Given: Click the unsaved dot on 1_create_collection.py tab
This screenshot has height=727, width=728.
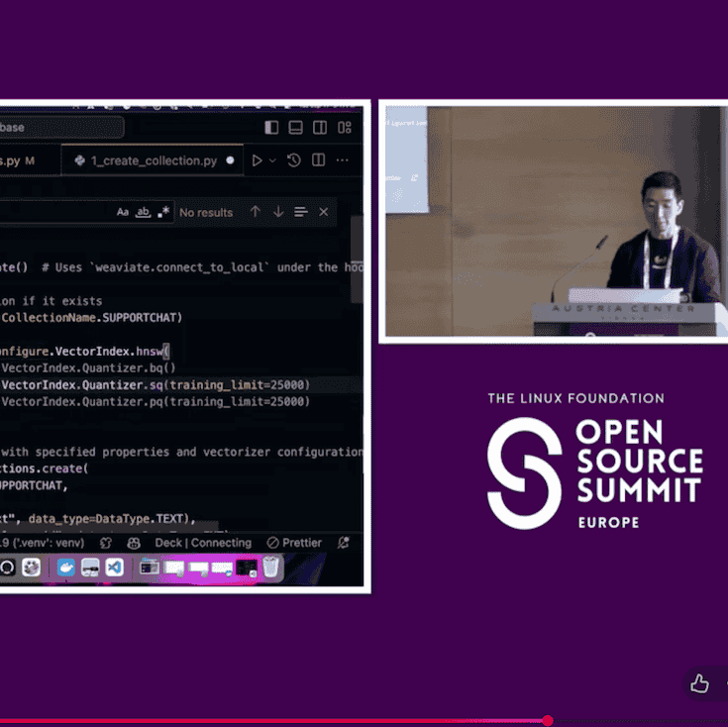Looking at the screenshot, I should coord(230,160).
